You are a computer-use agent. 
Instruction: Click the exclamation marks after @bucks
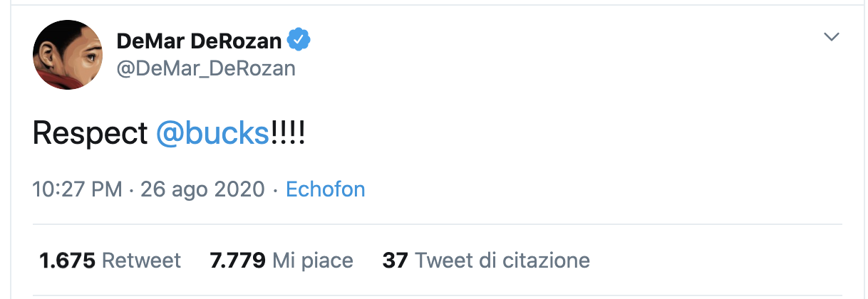[x=288, y=134]
